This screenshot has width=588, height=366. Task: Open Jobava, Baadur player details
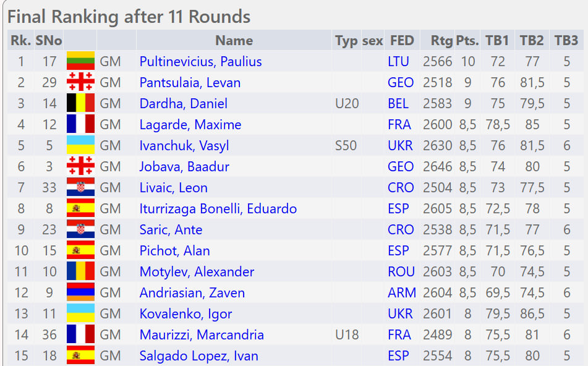click(184, 166)
